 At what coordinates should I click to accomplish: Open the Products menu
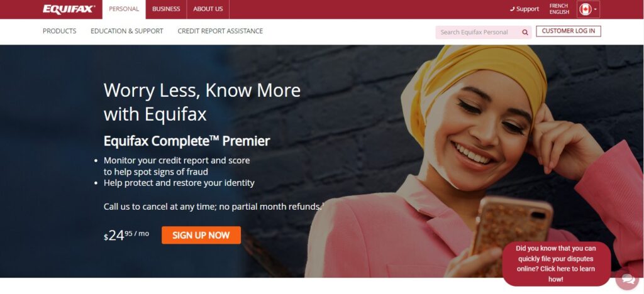click(x=60, y=31)
